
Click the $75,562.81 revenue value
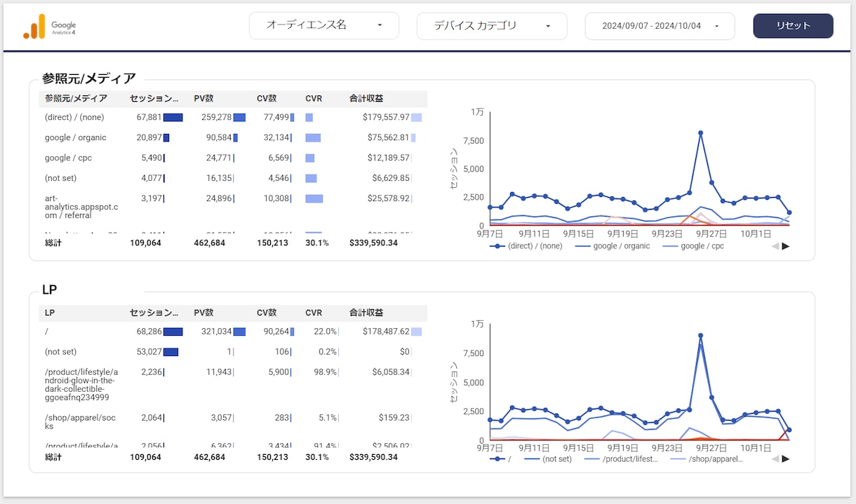pyautogui.click(x=389, y=138)
